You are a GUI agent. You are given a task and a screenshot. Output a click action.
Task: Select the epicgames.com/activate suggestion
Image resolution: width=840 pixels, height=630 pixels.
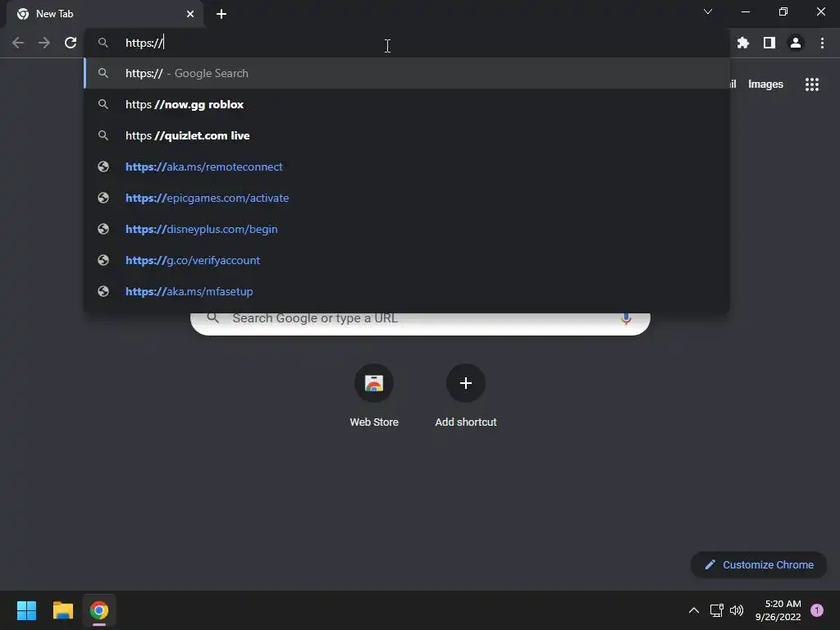click(x=407, y=198)
